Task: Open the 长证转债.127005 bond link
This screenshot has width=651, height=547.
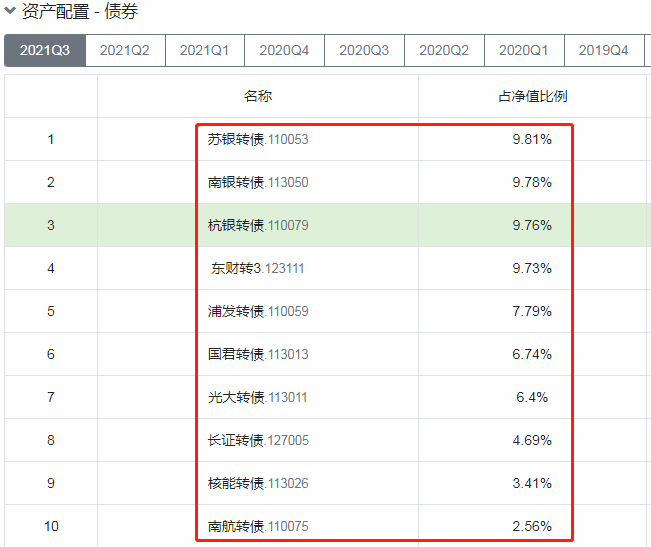Action: click(258, 440)
